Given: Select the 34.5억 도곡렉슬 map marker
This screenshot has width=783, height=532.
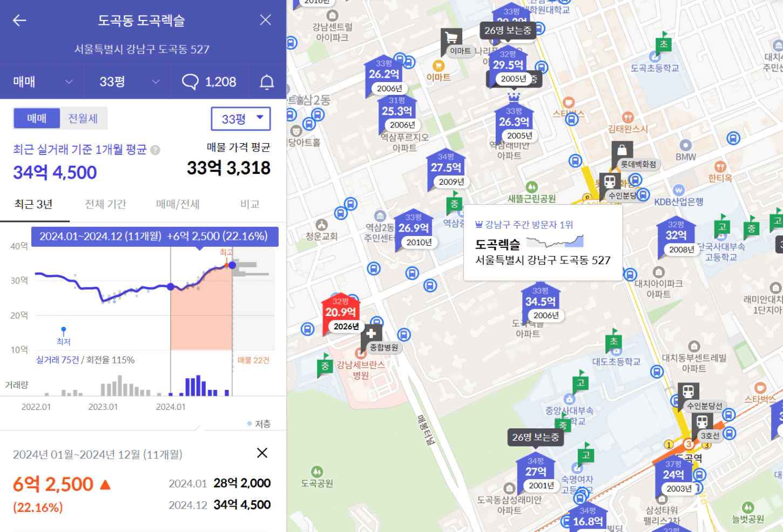Looking at the screenshot, I should [x=541, y=302].
